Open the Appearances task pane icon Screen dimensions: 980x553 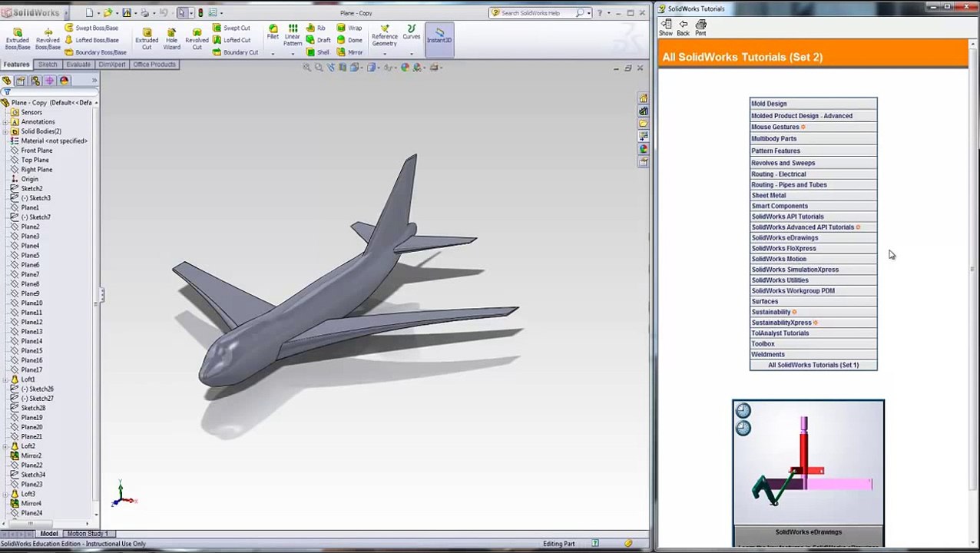pos(644,149)
